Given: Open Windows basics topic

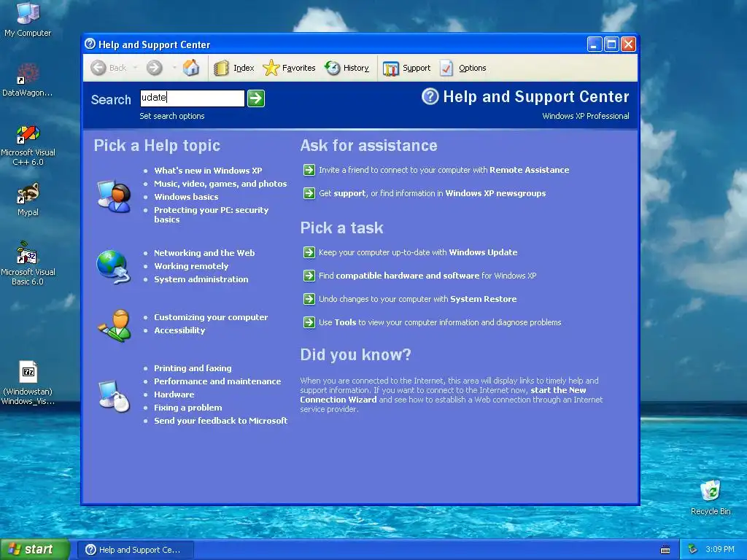Looking at the screenshot, I should click(x=186, y=197).
